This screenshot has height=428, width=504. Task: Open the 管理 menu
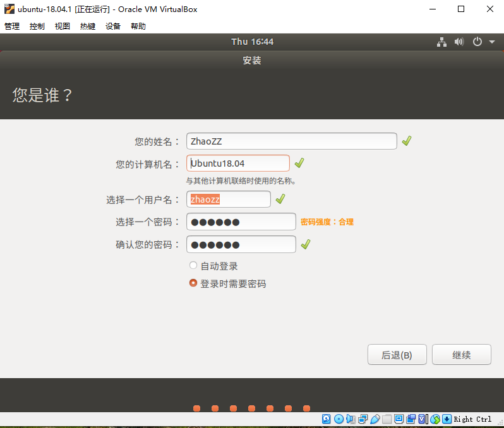pos(12,26)
